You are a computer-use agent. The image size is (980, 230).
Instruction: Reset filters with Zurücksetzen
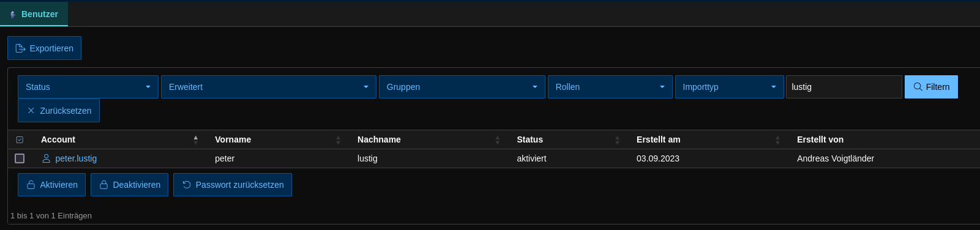coord(59,111)
